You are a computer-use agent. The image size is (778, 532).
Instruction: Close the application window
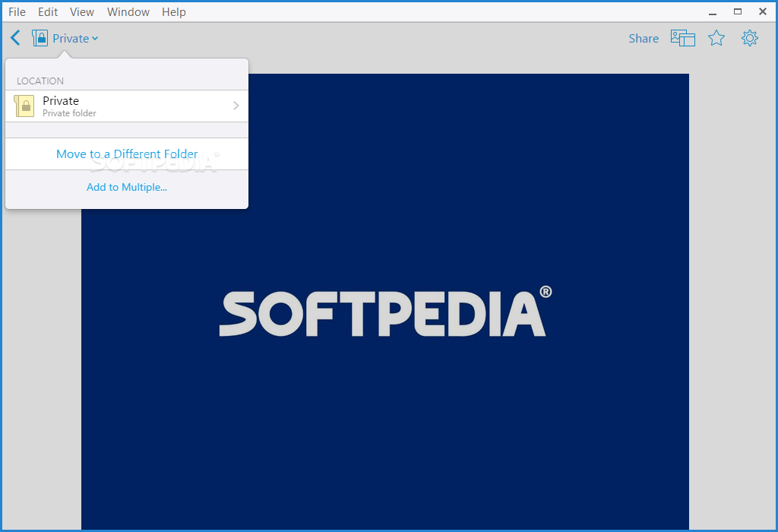[x=763, y=12]
